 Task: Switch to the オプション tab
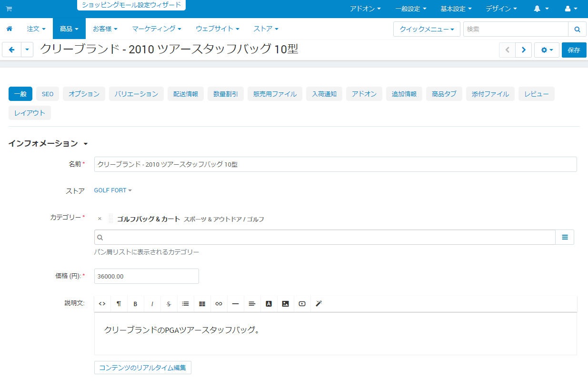point(84,94)
